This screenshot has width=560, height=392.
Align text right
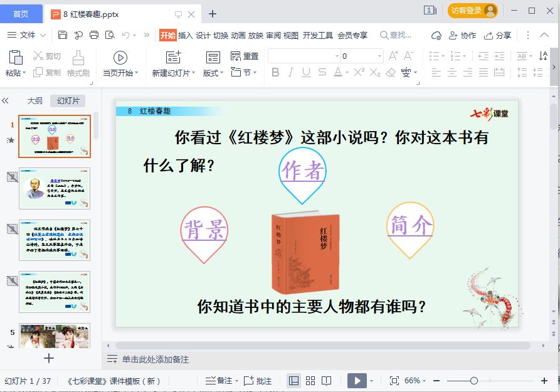(x=468, y=73)
